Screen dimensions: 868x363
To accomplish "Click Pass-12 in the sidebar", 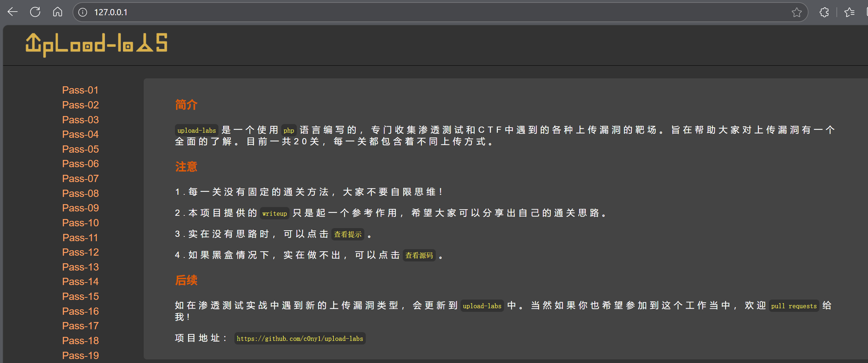I will (x=80, y=252).
